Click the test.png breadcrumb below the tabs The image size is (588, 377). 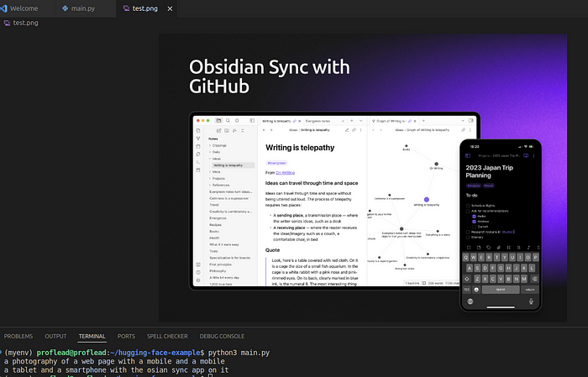[x=25, y=23]
